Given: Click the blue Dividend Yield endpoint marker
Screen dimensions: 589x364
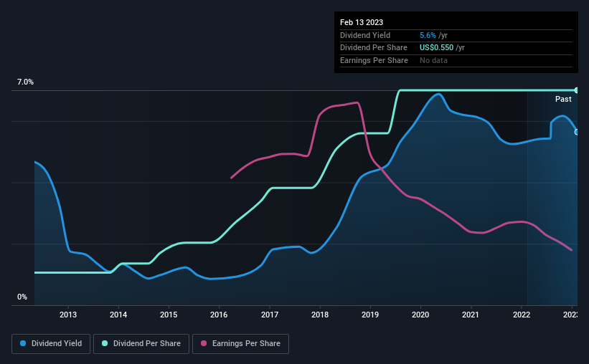Looking at the screenshot, I should coord(577,132).
